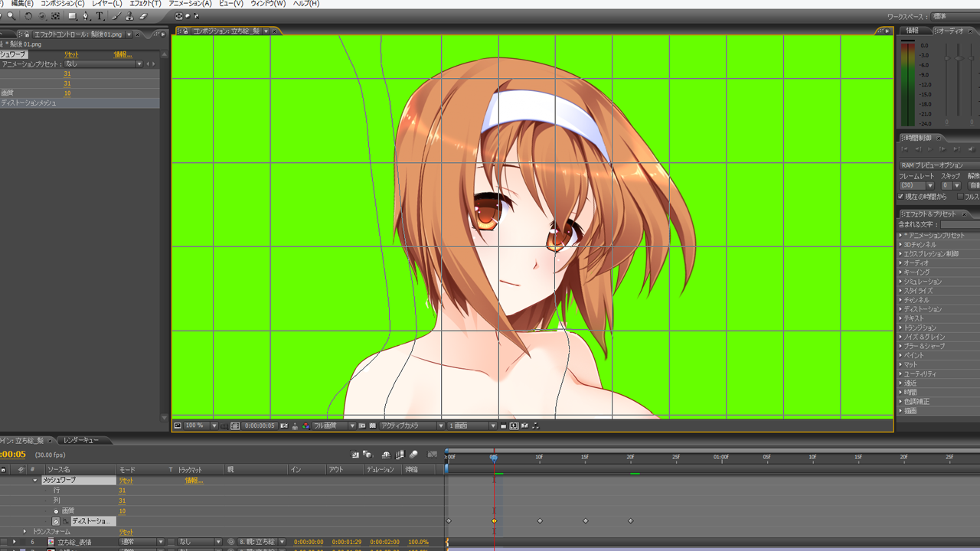Open the Graph Editor icon in timeline
Image resolution: width=980 pixels, height=551 pixels.
click(432, 455)
